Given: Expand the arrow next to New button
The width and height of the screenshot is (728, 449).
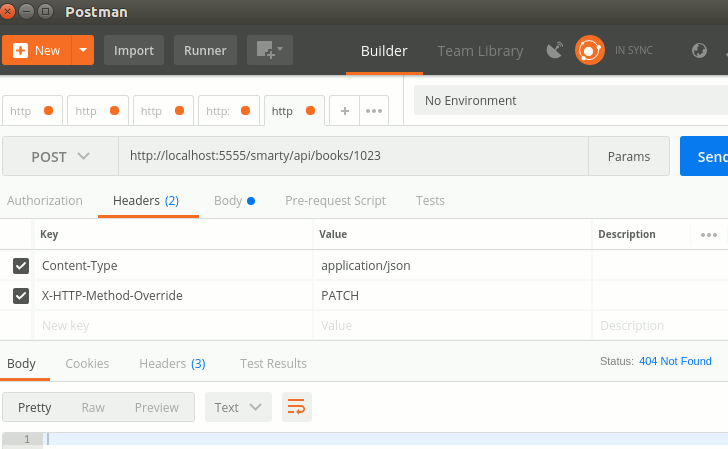Looking at the screenshot, I should coord(83,50).
